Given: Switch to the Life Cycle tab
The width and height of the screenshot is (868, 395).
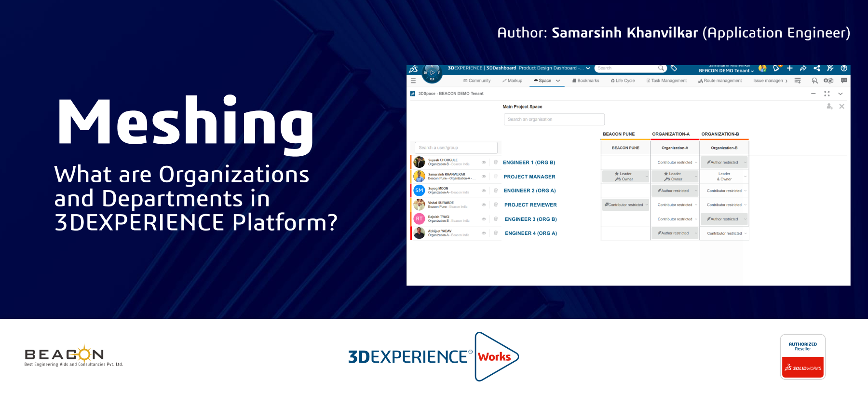Looking at the screenshot, I should click(623, 81).
